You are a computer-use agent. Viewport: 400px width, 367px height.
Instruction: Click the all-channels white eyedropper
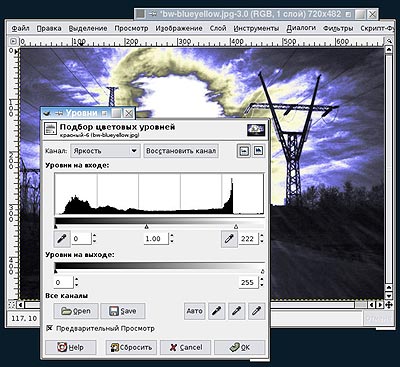coord(256,311)
